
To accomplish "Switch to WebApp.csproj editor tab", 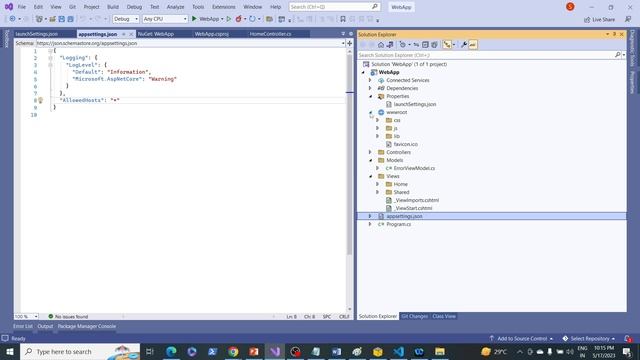I will (211, 34).
